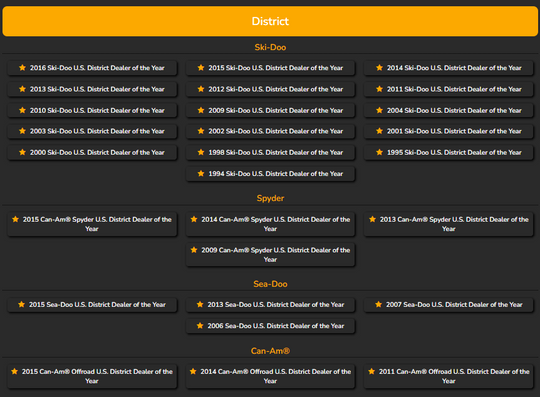This screenshot has width=540, height=397.
Task: Click star icon on 1995 Ski-Doo award
Action: (x=379, y=152)
